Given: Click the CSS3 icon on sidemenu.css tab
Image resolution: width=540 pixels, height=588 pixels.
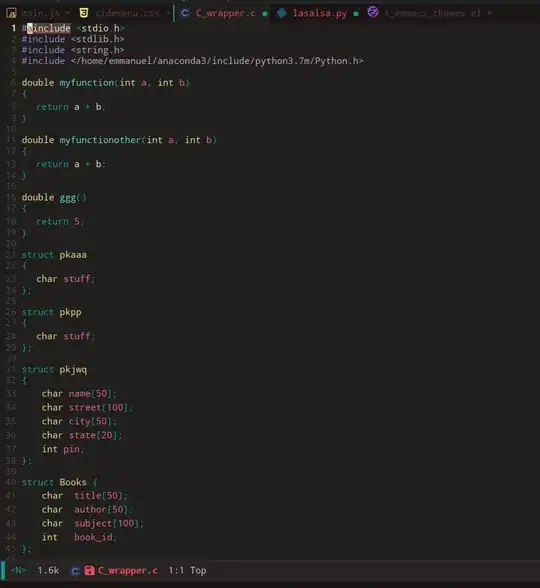Looking at the screenshot, I should click(x=84, y=13).
